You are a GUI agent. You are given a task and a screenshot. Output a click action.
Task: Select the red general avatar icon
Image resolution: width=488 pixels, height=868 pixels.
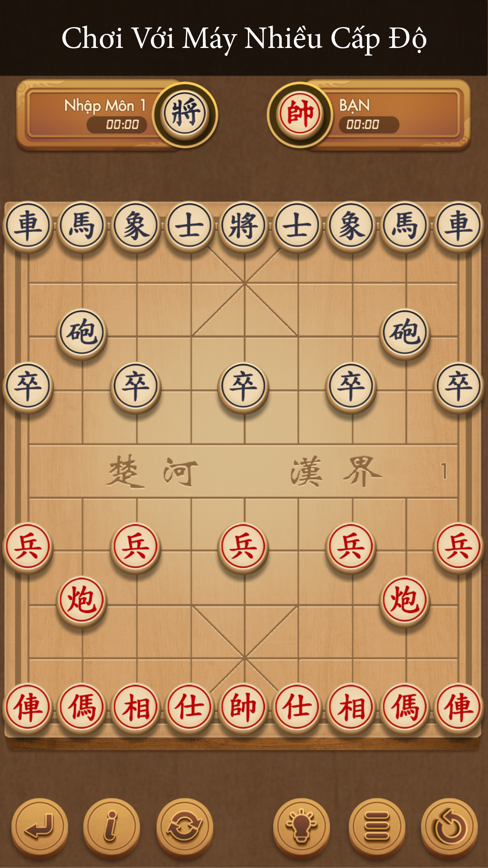(300, 114)
